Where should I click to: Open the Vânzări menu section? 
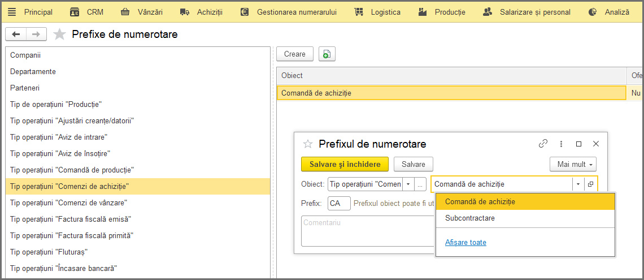(x=142, y=12)
